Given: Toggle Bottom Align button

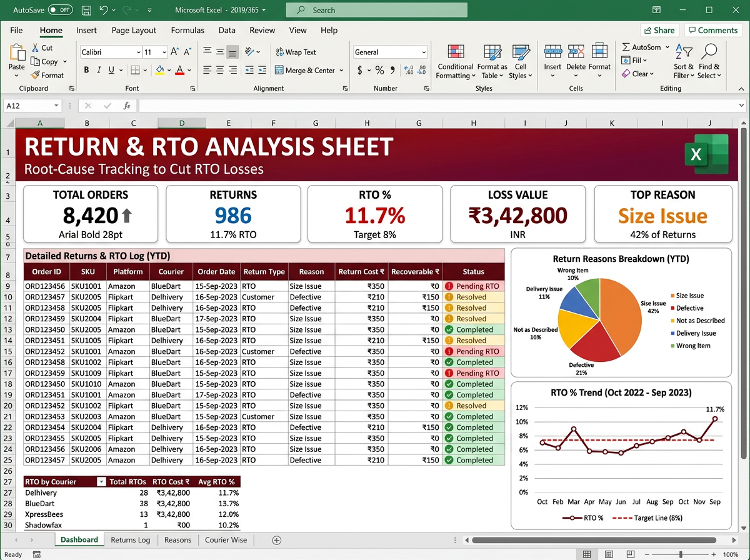Looking at the screenshot, I should tap(232, 52).
